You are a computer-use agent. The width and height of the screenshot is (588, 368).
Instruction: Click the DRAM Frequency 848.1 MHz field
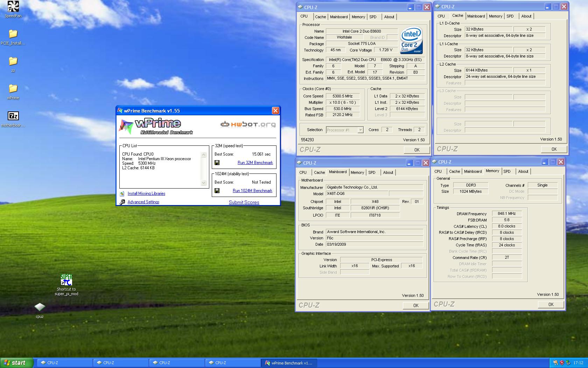[507, 213]
